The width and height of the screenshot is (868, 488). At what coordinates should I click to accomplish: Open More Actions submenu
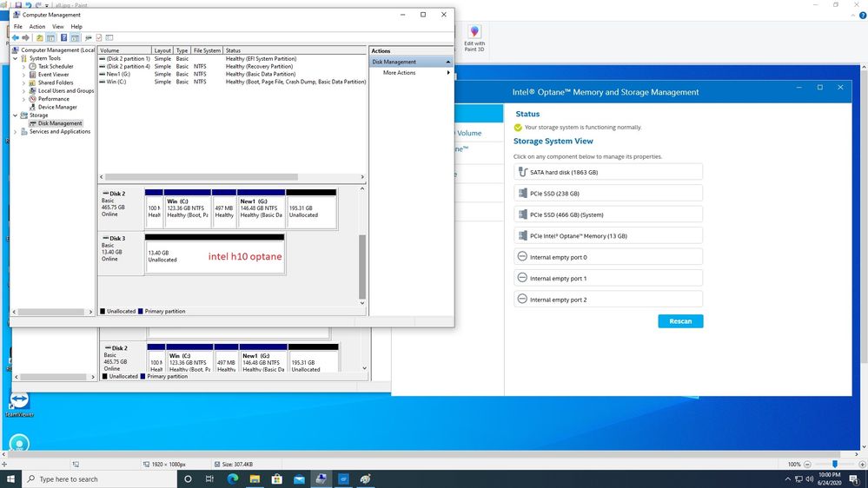coord(411,72)
